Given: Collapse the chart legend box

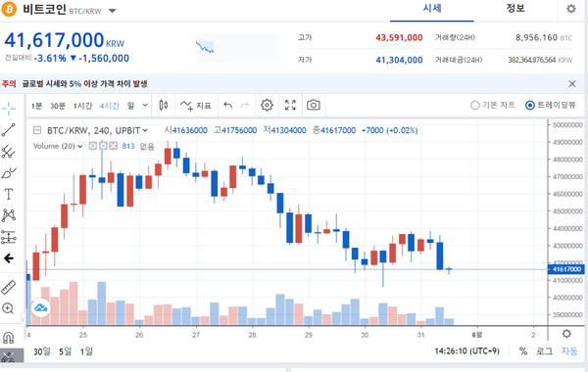Looking at the screenshot, I should 37,130.
